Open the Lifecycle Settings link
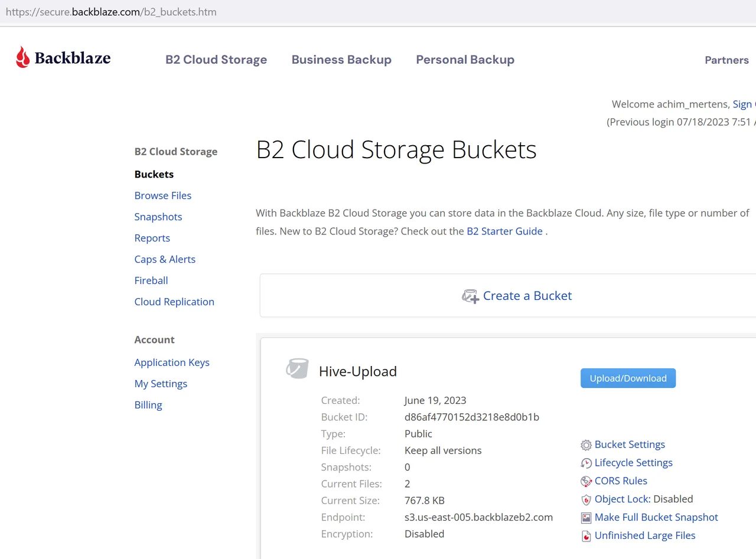This screenshot has height=559, width=756. pos(634,463)
